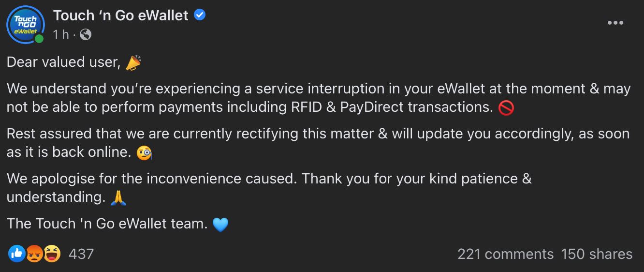644x272 pixels.
Task: Open the post's three-dot options menu
Action: [615, 23]
